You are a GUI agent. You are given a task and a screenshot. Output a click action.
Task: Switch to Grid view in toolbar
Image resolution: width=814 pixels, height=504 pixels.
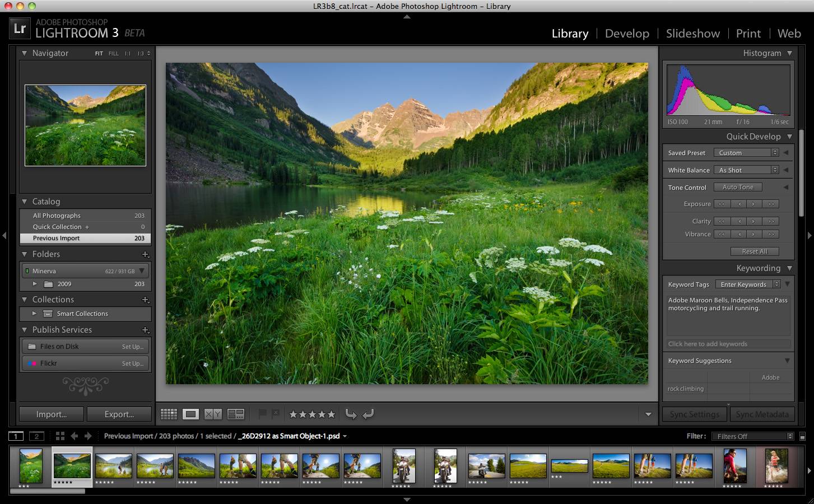(x=169, y=414)
